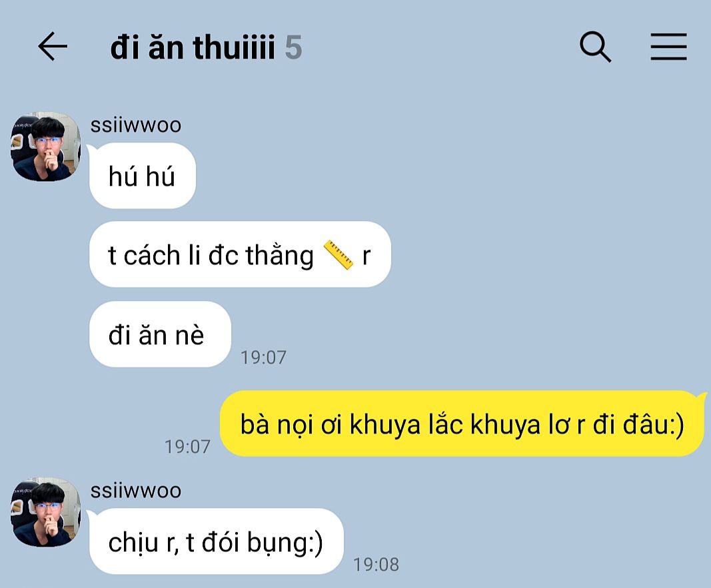Screen dimensions: 711x588
Task: Tap the ruler emoji in the message
Action: click(338, 255)
